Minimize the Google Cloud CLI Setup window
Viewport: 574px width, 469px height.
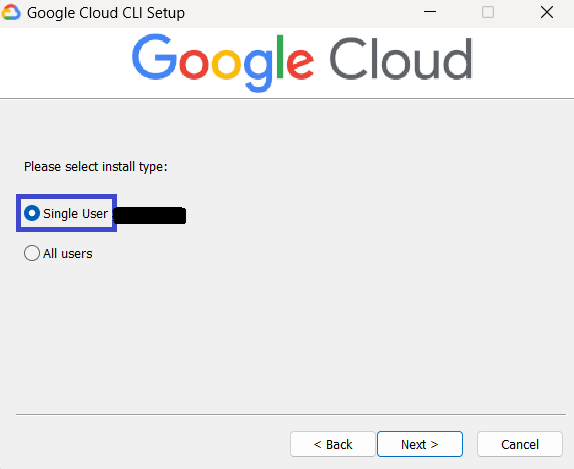(x=429, y=12)
